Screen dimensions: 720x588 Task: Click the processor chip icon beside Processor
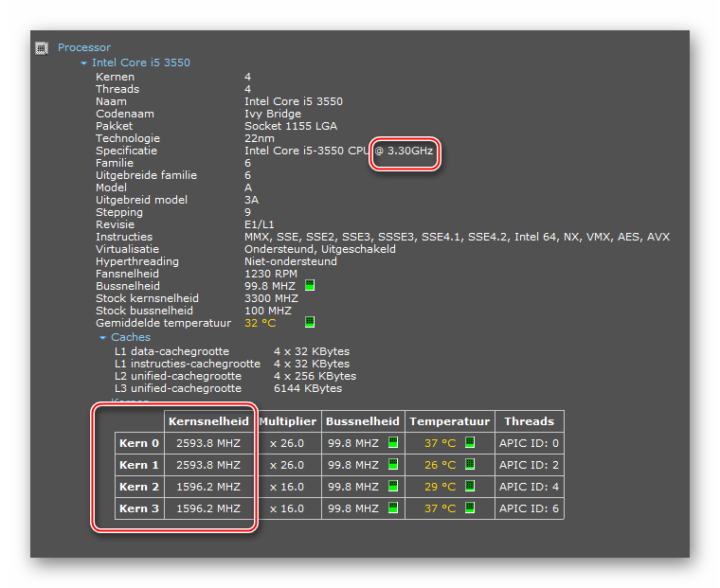(x=42, y=47)
